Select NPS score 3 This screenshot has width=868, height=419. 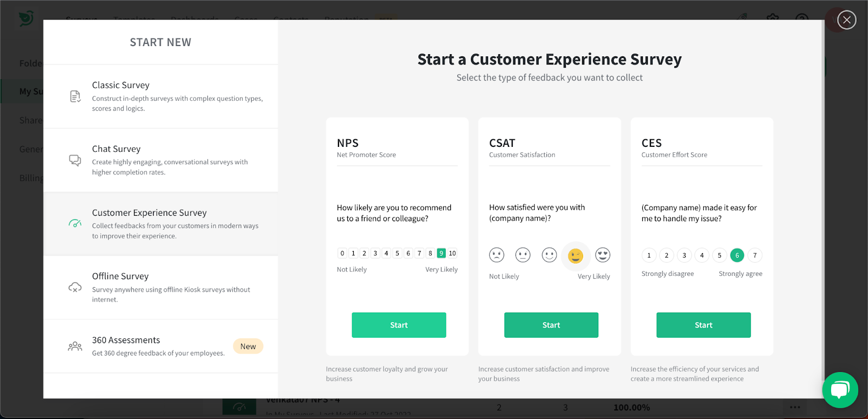coord(375,253)
